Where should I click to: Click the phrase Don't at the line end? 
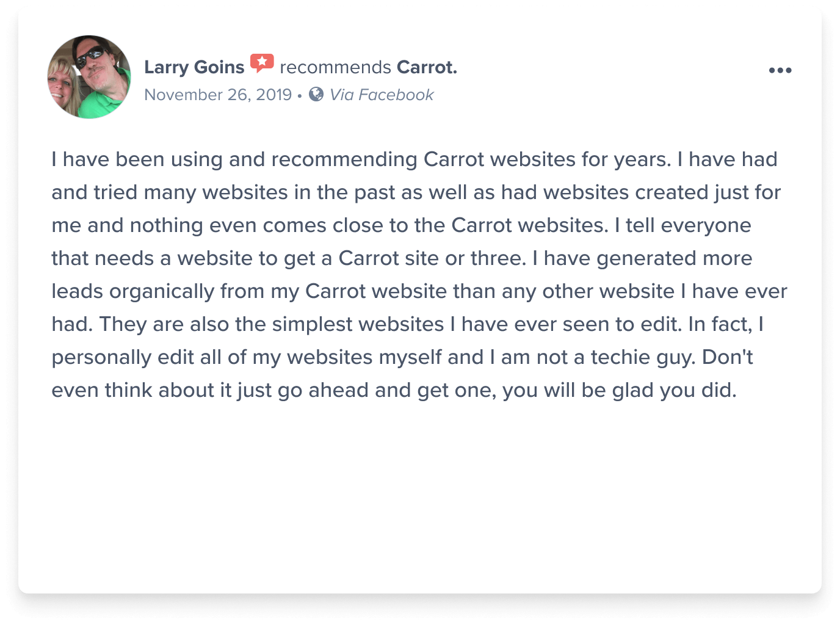[x=728, y=357]
